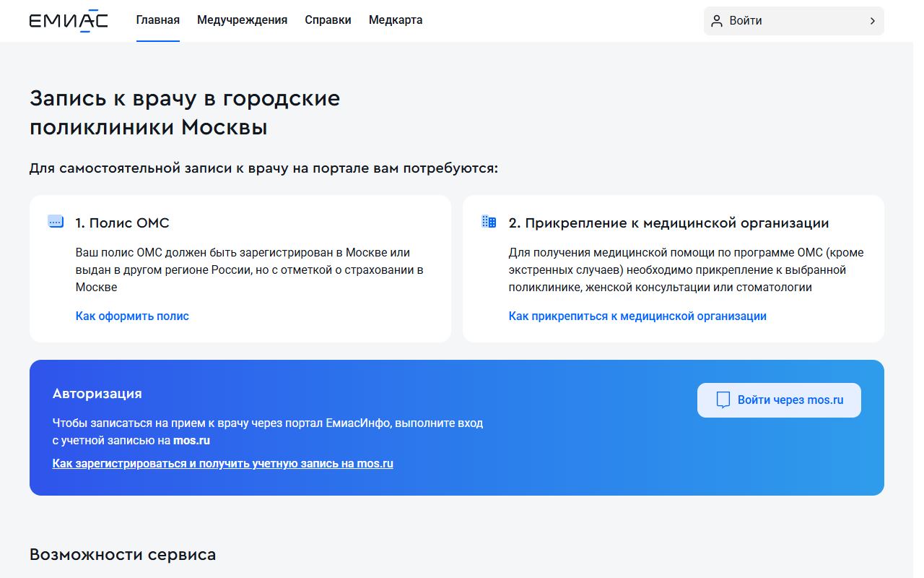Click the ЕМИАС logo
The image size is (924, 578).
pyautogui.click(x=69, y=21)
